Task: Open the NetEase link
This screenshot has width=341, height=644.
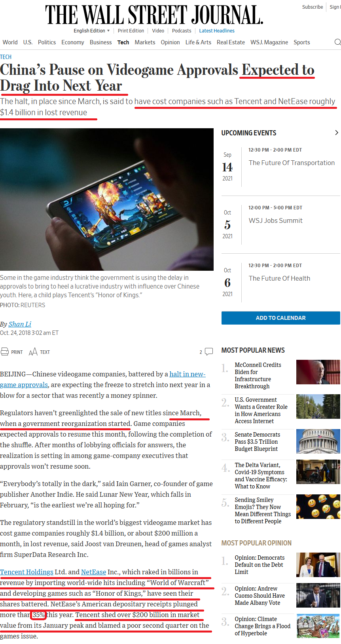Action: point(93,572)
